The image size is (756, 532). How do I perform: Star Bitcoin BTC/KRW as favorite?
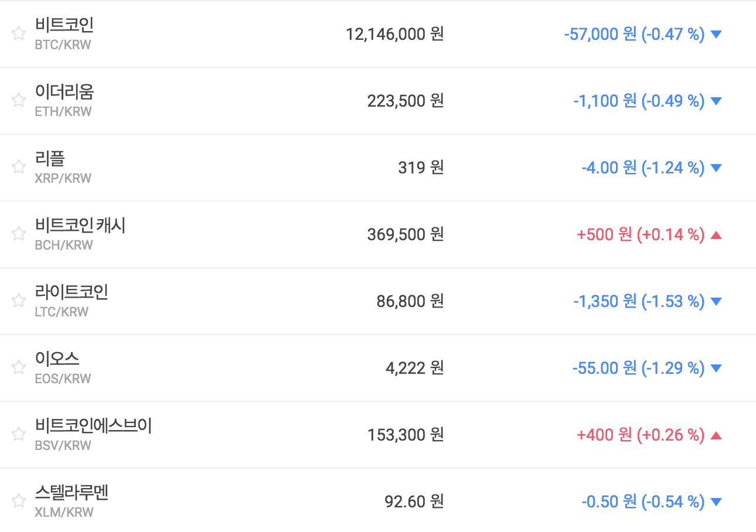click(19, 33)
